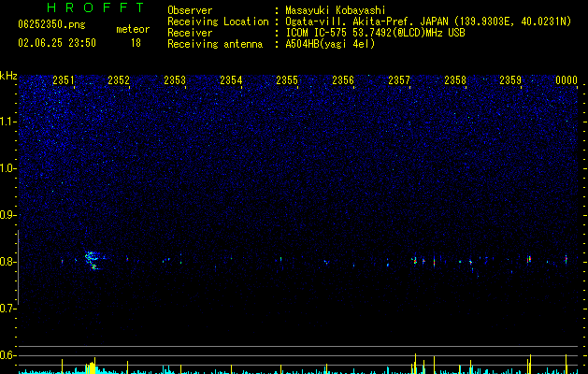The height and width of the screenshot is (374, 588).
Task: Click the date stamp 02.06.25 23:50
Action: (x=57, y=43)
